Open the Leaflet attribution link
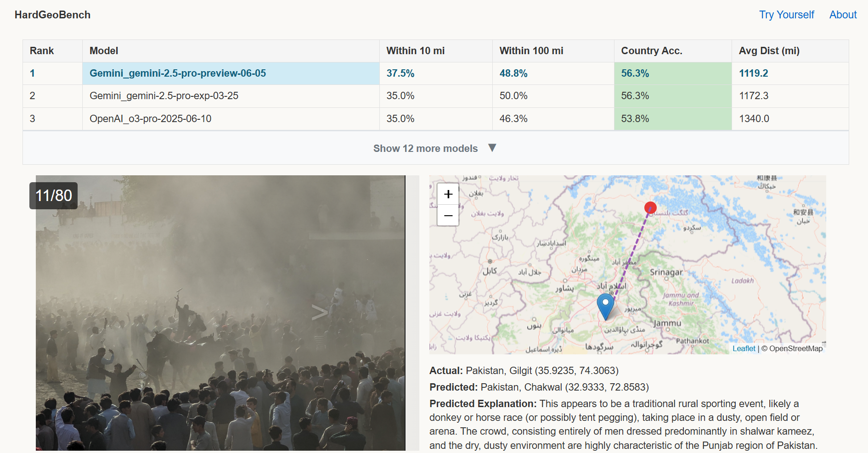This screenshot has width=868, height=453. pyautogui.click(x=744, y=348)
